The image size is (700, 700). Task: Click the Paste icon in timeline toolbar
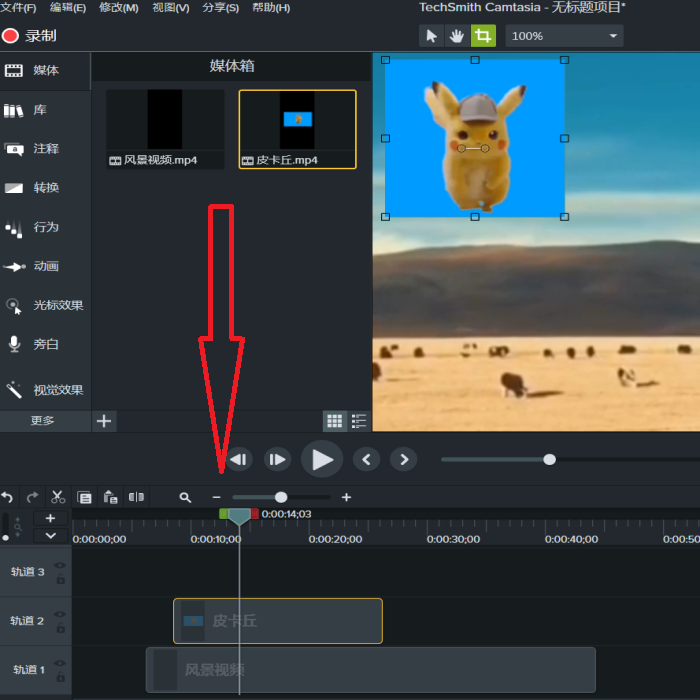pyautogui.click(x=110, y=497)
